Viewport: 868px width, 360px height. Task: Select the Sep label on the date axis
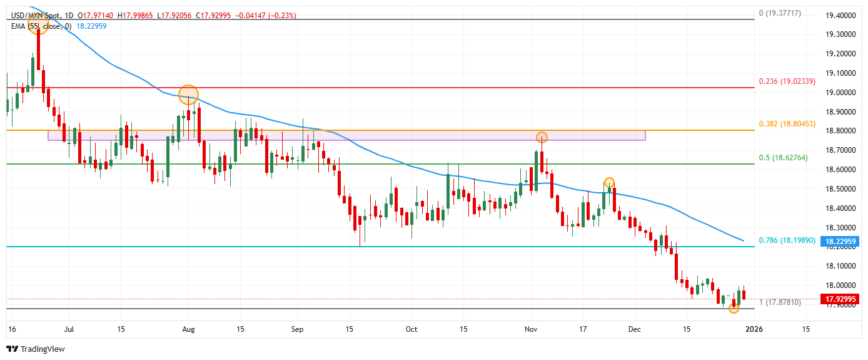coord(298,329)
